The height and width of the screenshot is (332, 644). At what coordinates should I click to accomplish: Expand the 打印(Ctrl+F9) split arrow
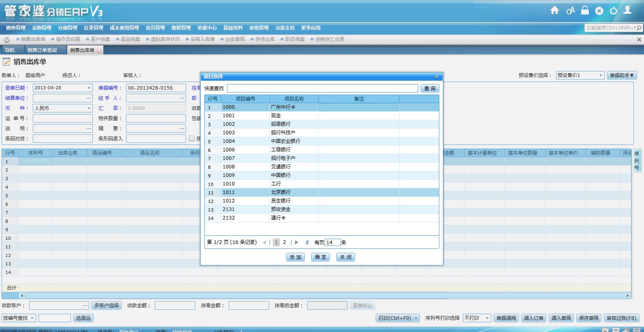pos(416,318)
